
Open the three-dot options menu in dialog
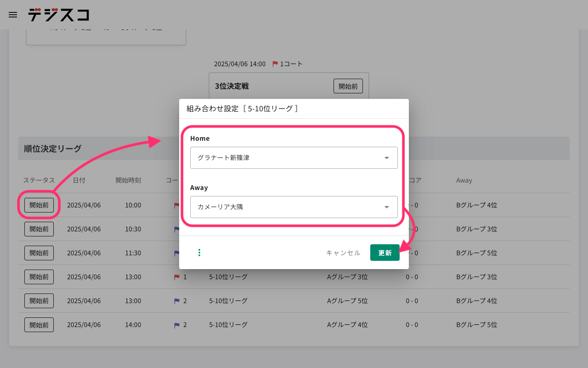pos(199,253)
